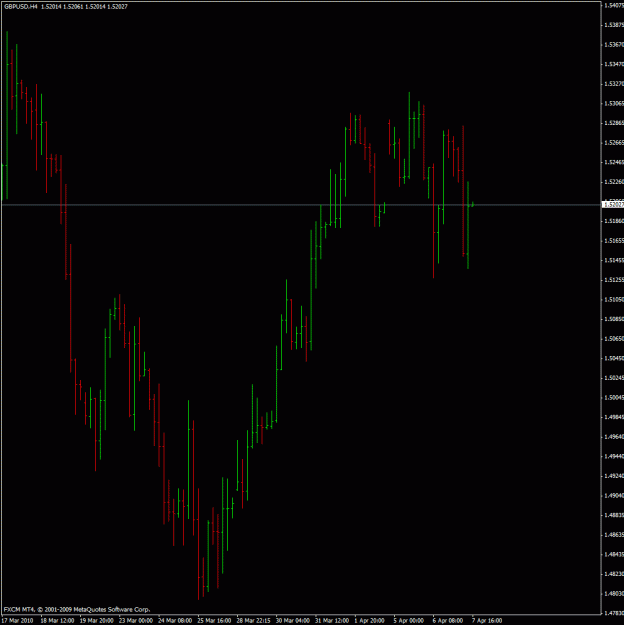The width and height of the screenshot is (624, 625).
Task: Click the 7 Apr 16:00 time label
Action: pyautogui.click(x=487, y=621)
